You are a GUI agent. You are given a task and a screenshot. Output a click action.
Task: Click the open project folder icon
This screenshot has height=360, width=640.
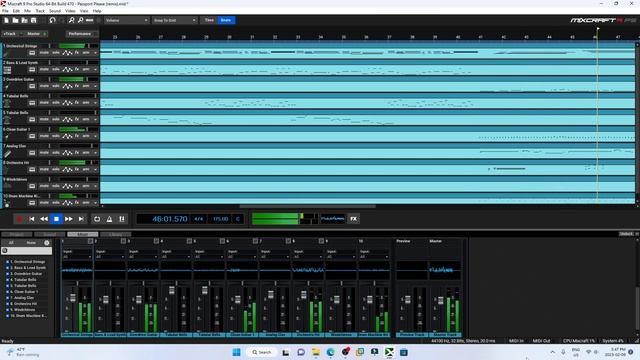(16, 20)
